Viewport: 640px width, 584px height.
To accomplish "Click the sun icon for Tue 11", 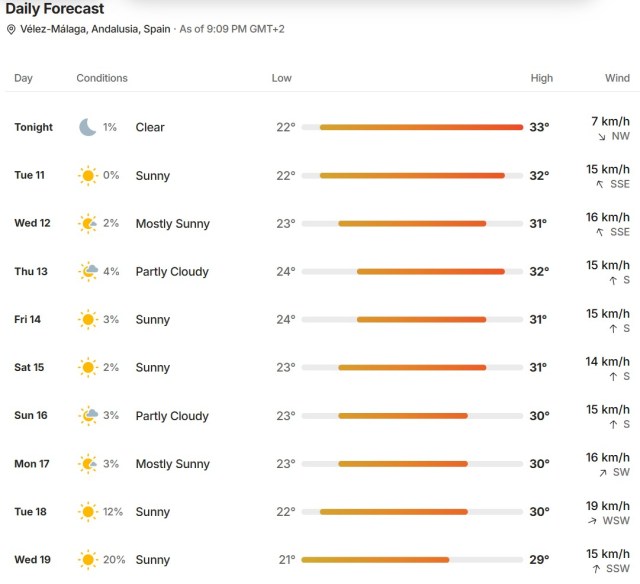I will point(88,175).
